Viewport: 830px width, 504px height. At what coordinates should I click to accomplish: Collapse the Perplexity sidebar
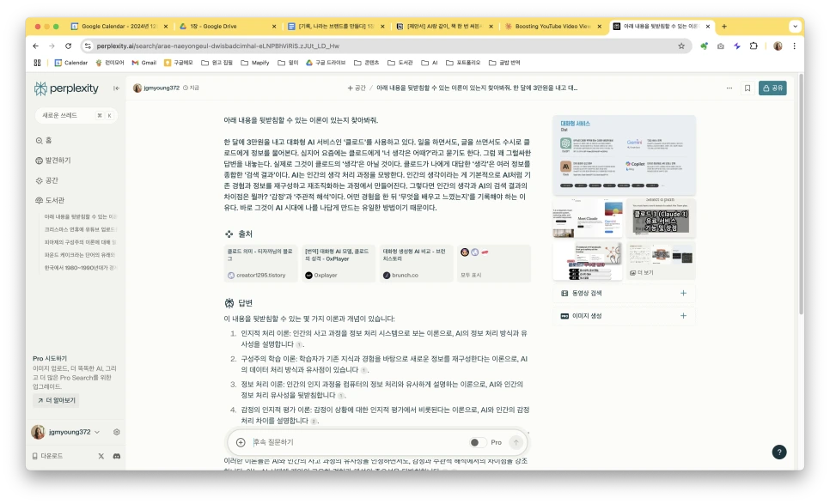tap(116, 88)
